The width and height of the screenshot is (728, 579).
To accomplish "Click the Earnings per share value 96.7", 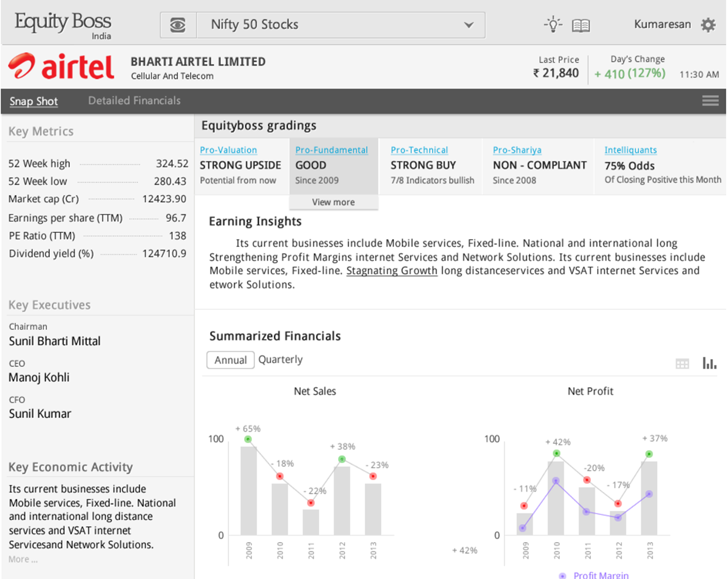I will click(176, 218).
